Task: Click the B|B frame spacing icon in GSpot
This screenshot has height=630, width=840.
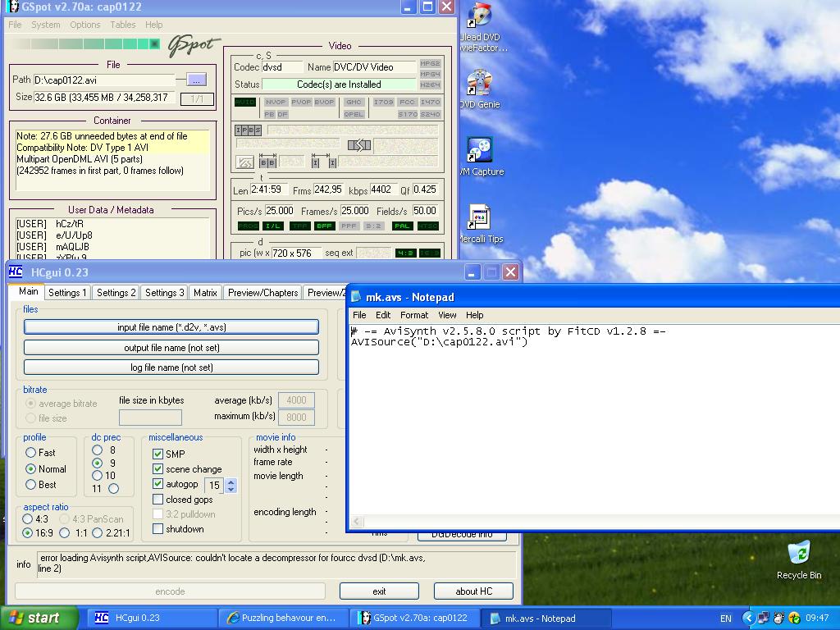Action: point(267,162)
